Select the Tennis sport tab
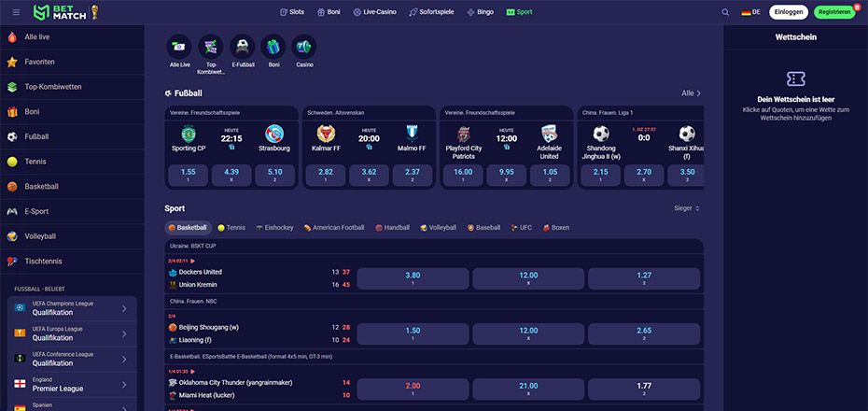Image resolution: width=868 pixels, height=411 pixels. (x=231, y=228)
